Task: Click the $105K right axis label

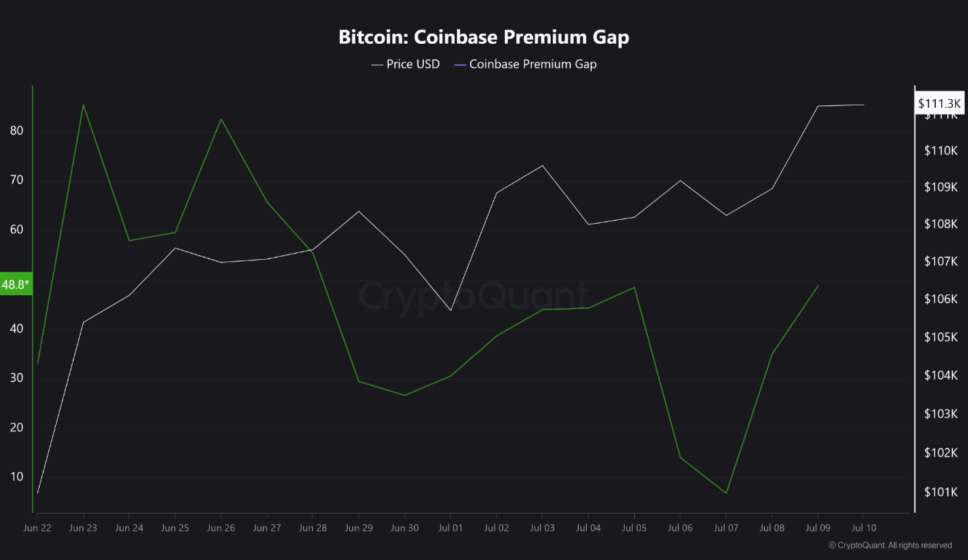Action: (941, 337)
